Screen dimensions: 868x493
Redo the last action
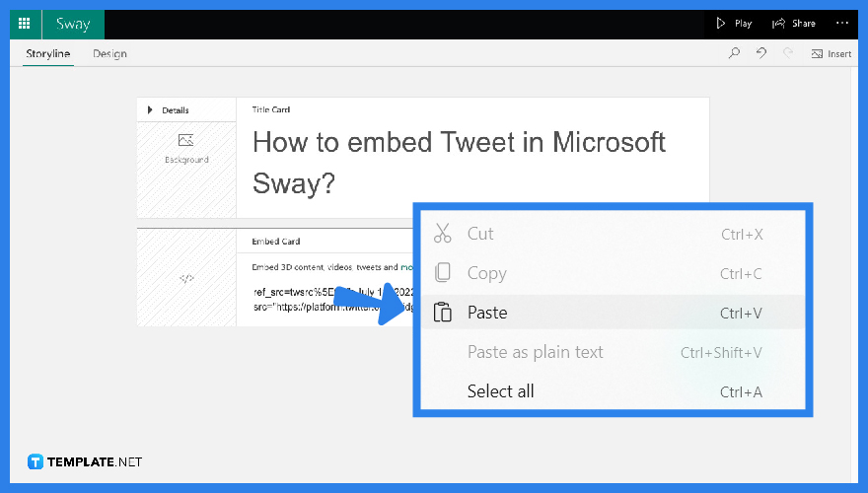click(788, 53)
